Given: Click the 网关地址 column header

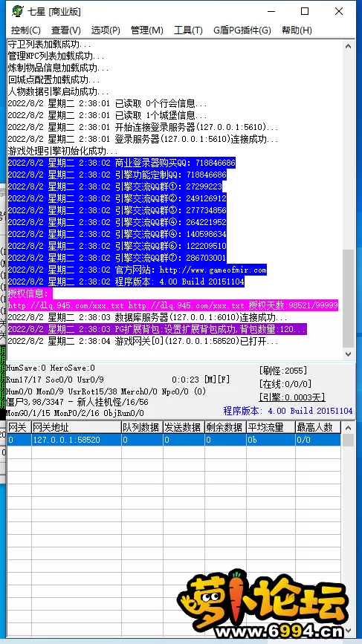Looking at the screenshot, I should point(77,428).
